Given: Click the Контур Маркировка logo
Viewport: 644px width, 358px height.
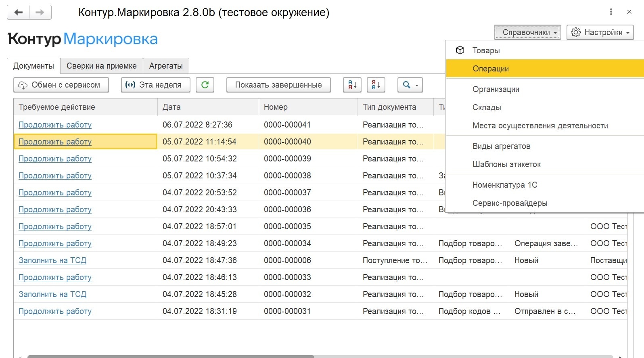Looking at the screenshot, I should click(x=83, y=39).
